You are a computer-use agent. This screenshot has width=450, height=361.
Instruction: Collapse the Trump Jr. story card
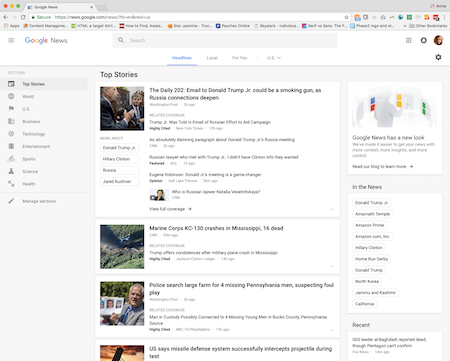tap(332, 209)
